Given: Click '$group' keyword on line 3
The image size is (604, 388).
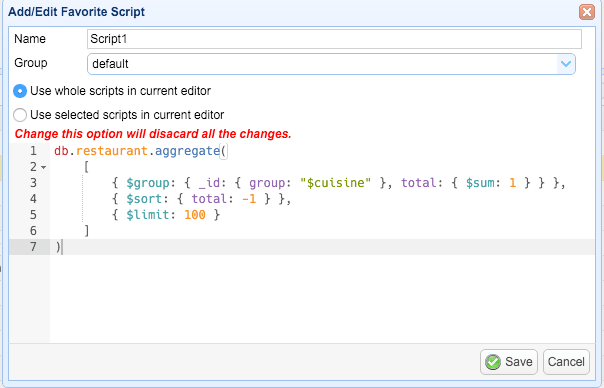Looking at the screenshot, I should click(x=148, y=183).
